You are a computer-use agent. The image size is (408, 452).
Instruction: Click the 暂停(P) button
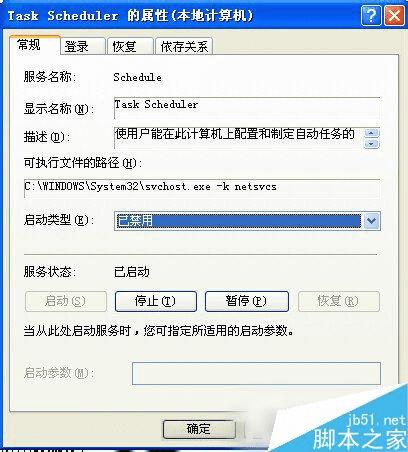pyautogui.click(x=247, y=301)
